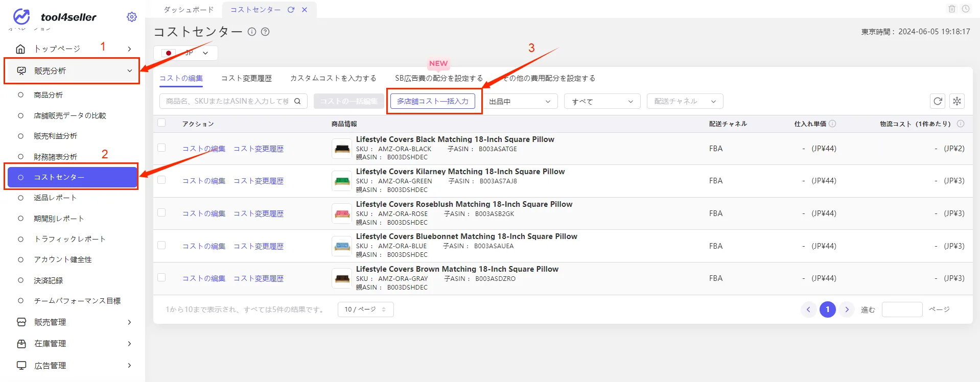The width and height of the screenshot is (980, 382).
Task: Click the Bluebonnet Pillow product thumbnail
Action: click(342, 246)
